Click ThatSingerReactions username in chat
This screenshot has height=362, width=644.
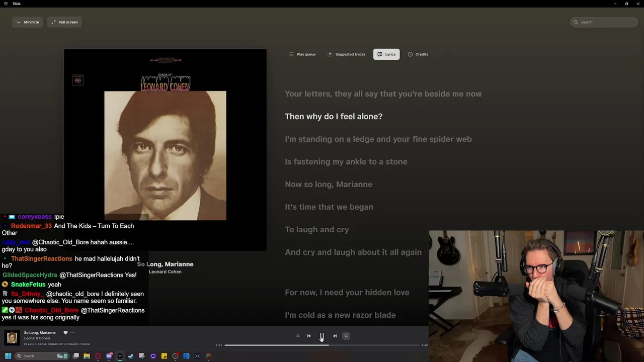pos(42,258)
